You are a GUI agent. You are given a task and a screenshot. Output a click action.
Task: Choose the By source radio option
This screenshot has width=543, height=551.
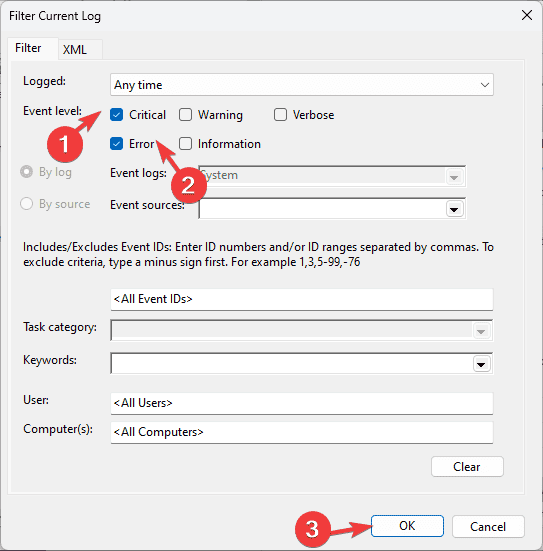26,203
